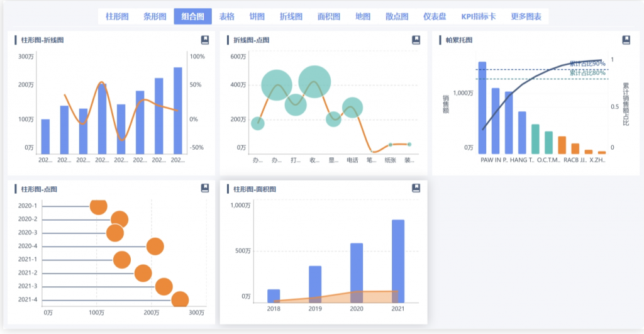The height and width of the screenshot is (334, 644).
Task: Select the 条形图 tab
Action: click(x=155, y=16)
